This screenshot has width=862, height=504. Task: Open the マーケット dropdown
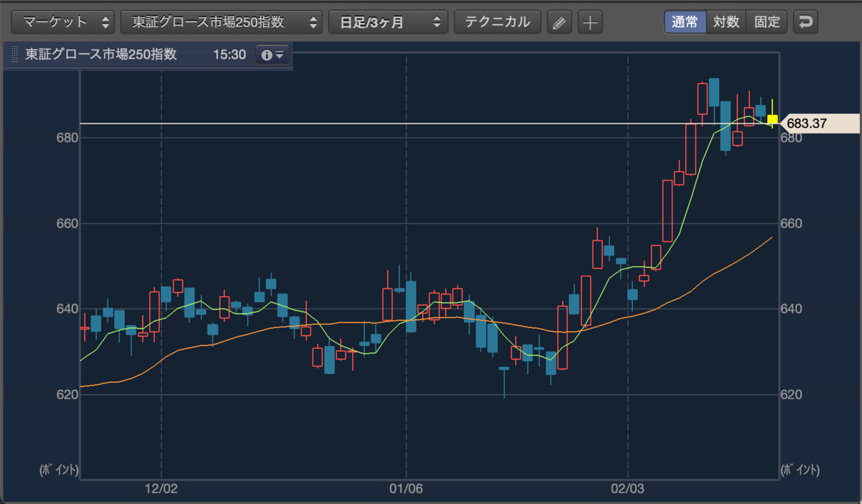point(64,22)
